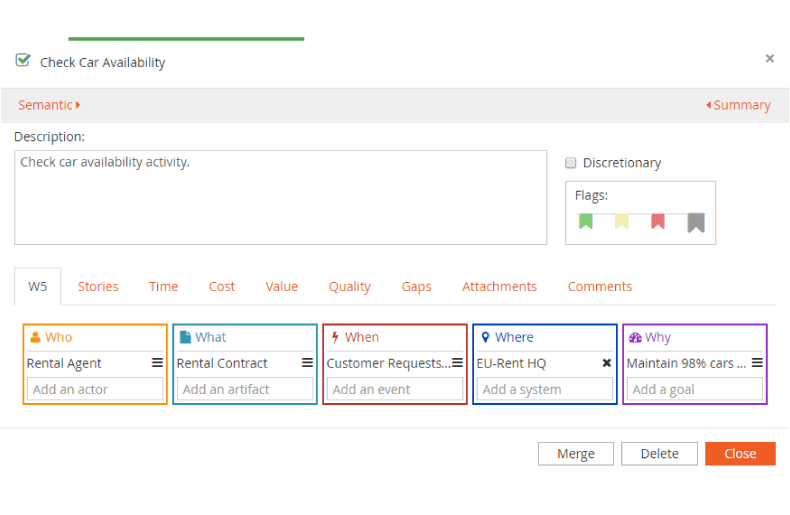Image resolution: width=790 pixels, height=515 pixels.
Task: Choose the red flag icon
Action: pos(657,221)
